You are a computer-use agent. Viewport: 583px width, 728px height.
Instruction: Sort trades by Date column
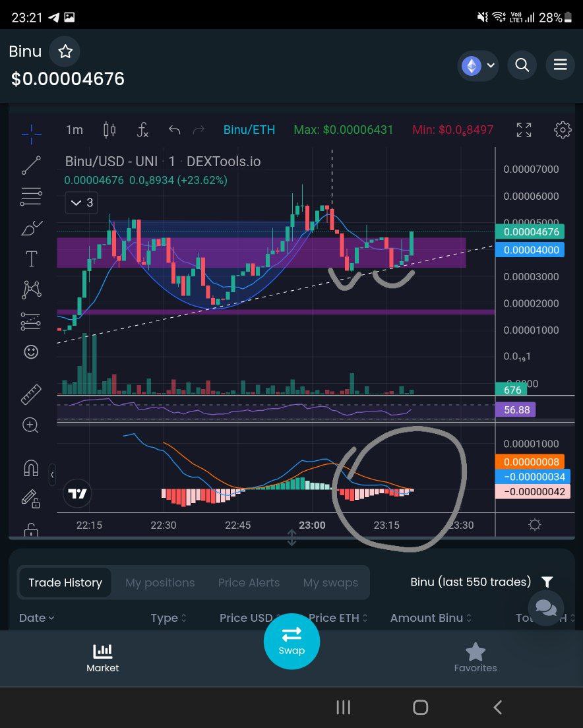pos(37,618)
